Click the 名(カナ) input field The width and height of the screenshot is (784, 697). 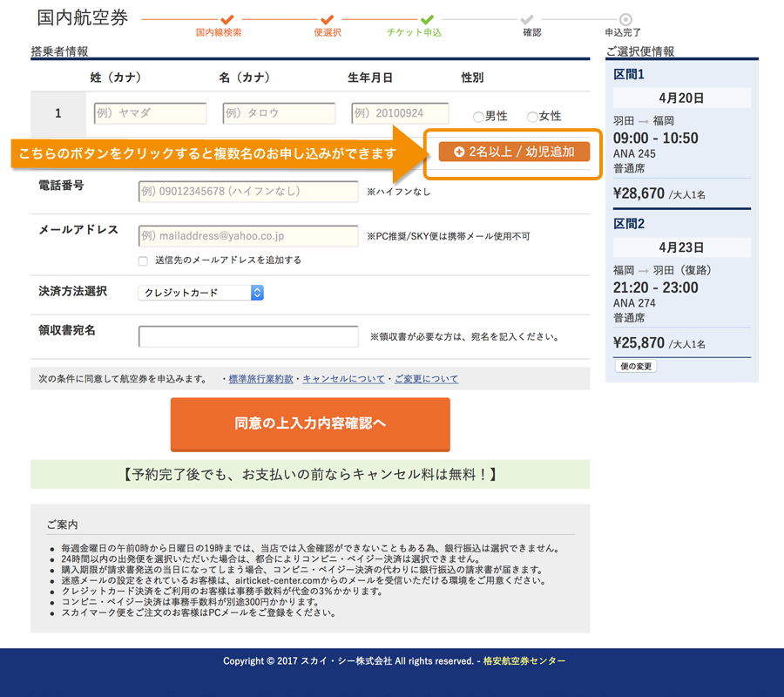pos(279,113)
